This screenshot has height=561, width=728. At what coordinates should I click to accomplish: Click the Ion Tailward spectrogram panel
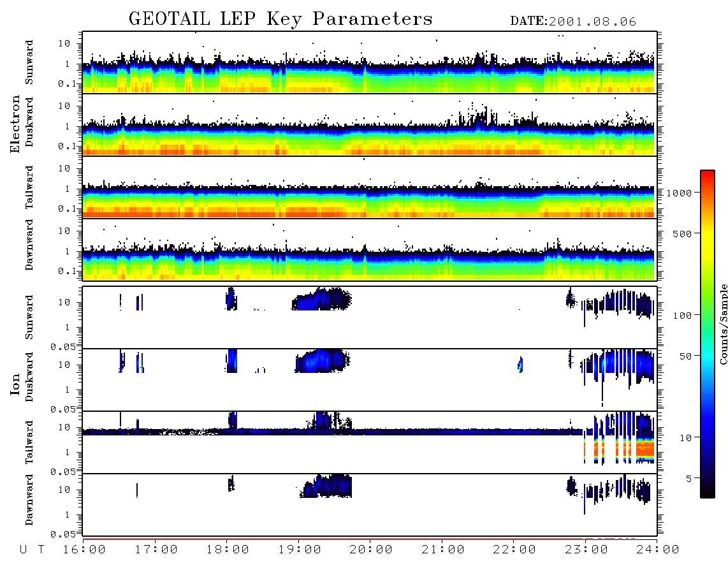coord(370,442)
